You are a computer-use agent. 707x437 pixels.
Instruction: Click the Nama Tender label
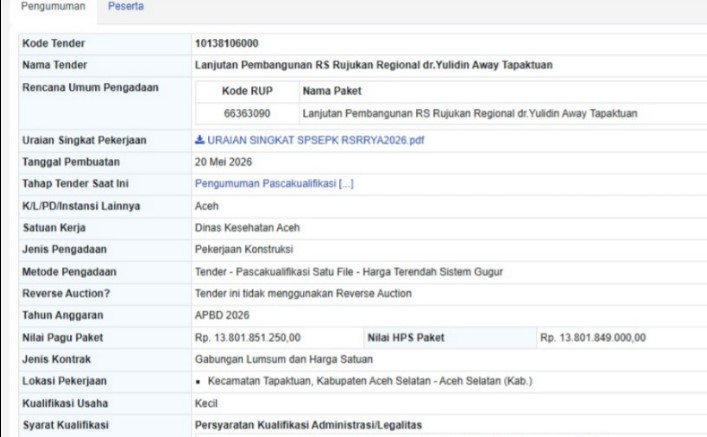[55, 65]
